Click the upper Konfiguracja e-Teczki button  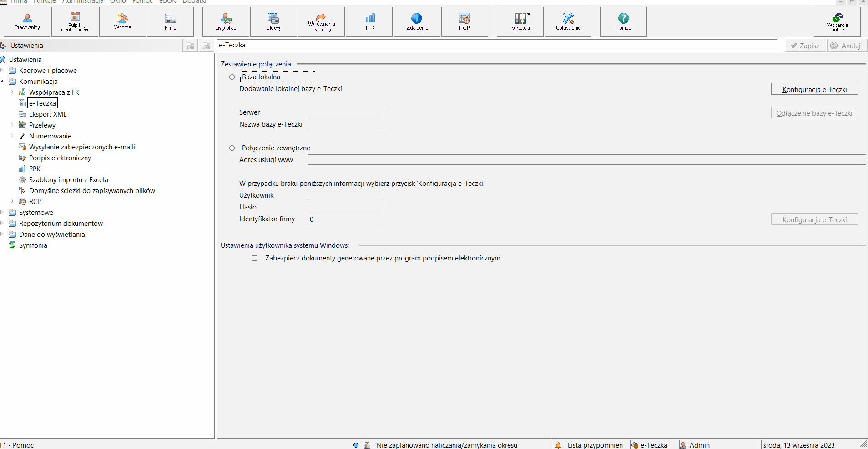coord(814,89)
